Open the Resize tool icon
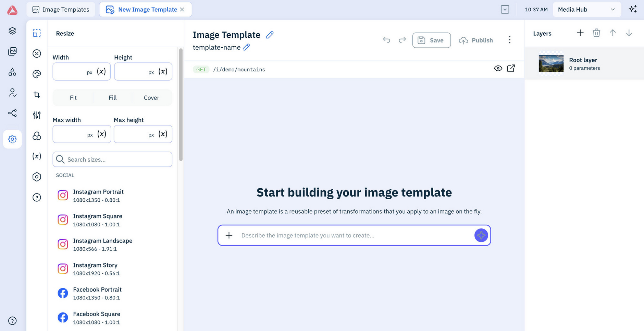This screenshot has height=331, width=644. (x=37, y=33)
